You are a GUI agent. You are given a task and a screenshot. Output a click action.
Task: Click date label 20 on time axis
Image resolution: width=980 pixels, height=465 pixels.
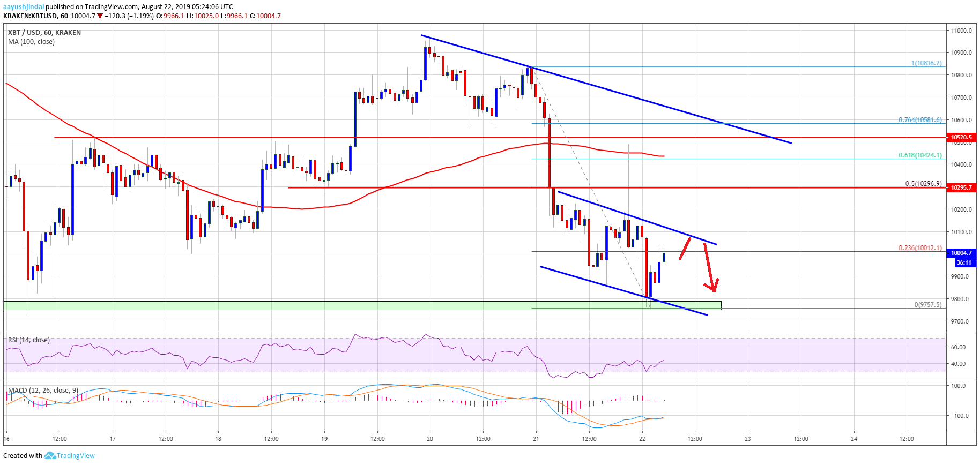[x=430, y=439]
